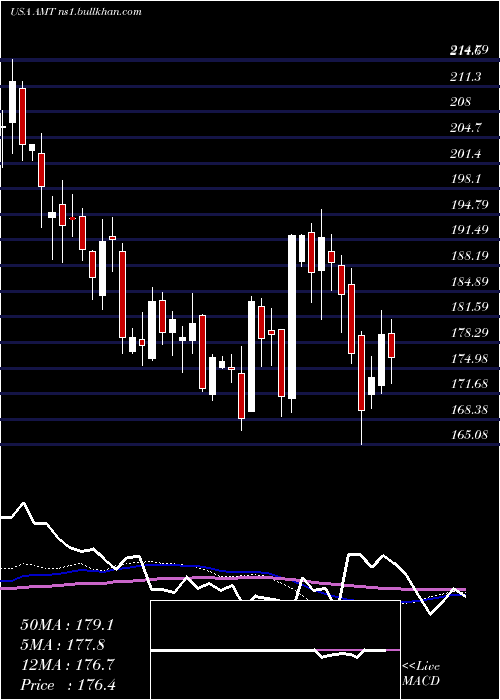500x700 pixels.
Task: Click the 204.7 price level label
Action: tap(466, 128)
